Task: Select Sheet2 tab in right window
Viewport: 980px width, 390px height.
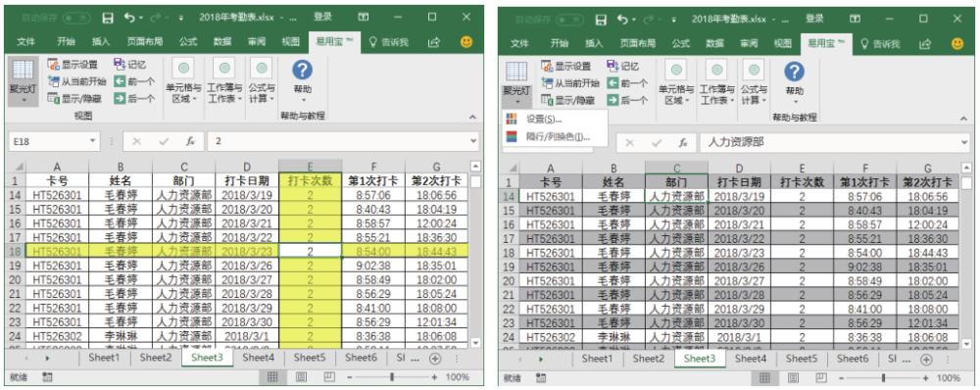Action: (648, 358)
